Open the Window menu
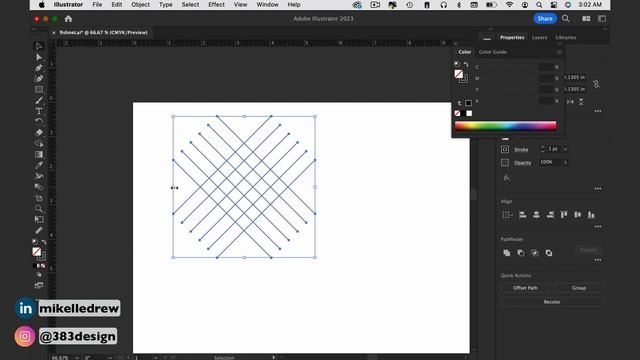Image resolution: width=640 pixels, height=360 pixels. [x=267, y=4]
